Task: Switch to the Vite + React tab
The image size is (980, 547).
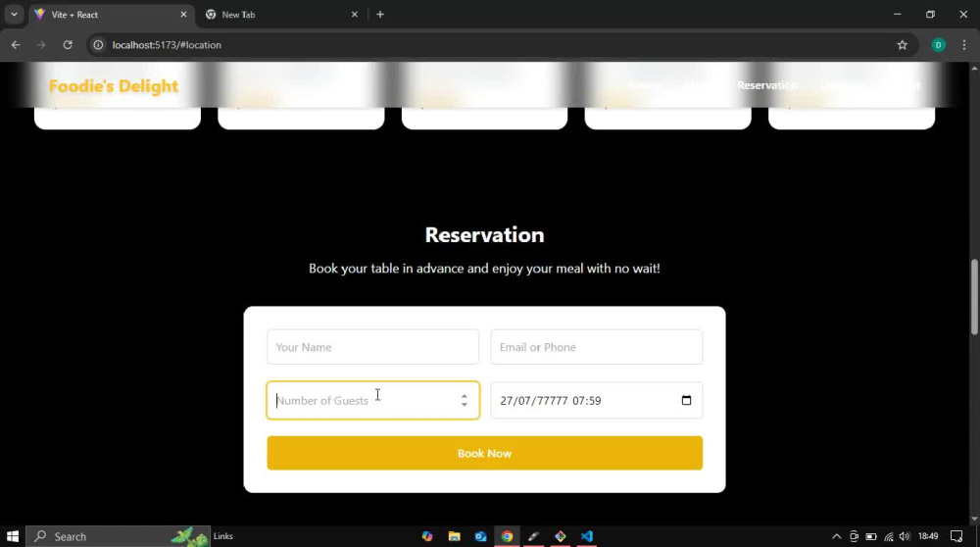Action: pyautogui.click(x=112, y=15)
